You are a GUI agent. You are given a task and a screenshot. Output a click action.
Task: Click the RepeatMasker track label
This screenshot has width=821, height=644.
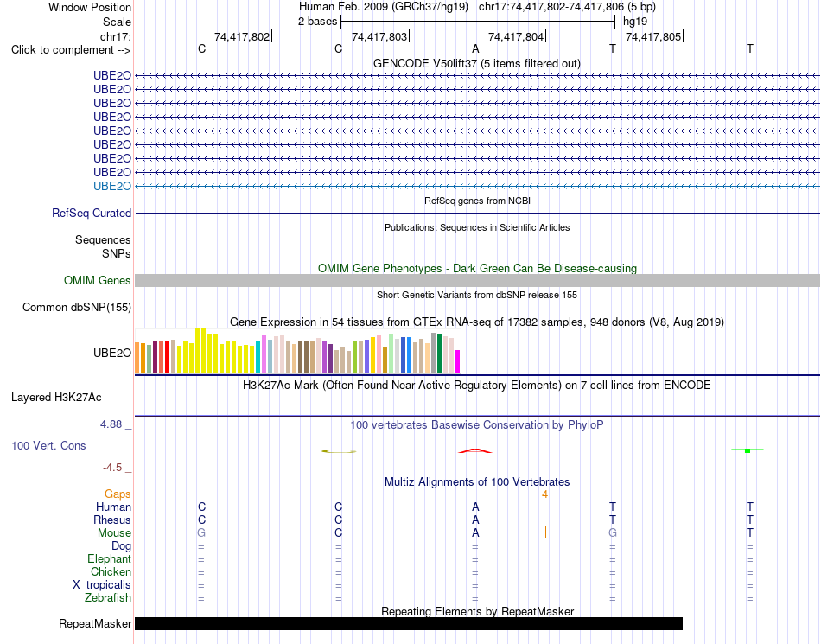95,623
